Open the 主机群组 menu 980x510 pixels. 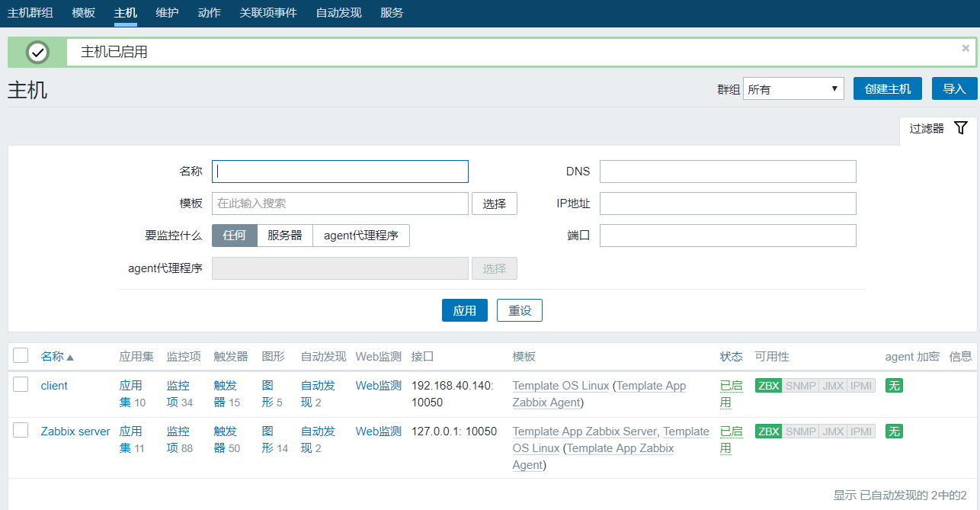[30, 13]
